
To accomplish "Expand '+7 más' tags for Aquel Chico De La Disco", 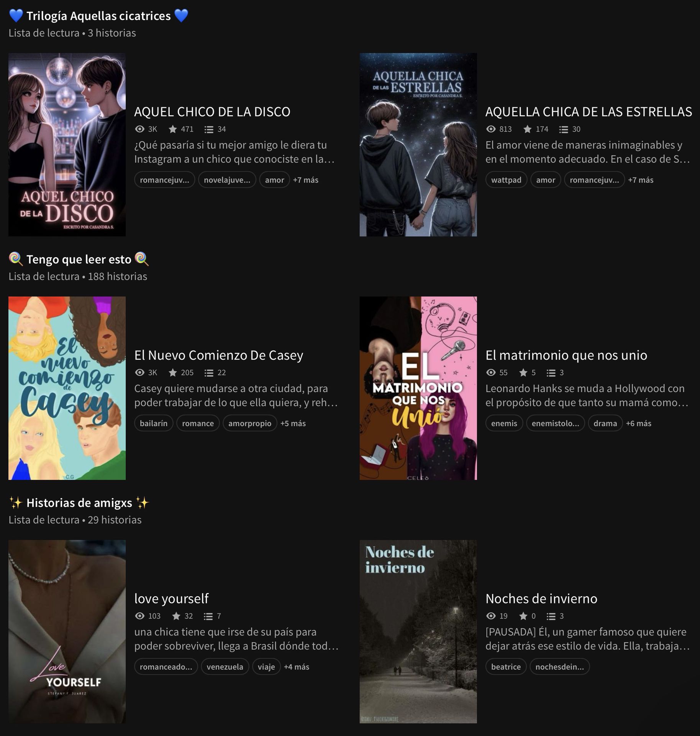I will point(306,180).
